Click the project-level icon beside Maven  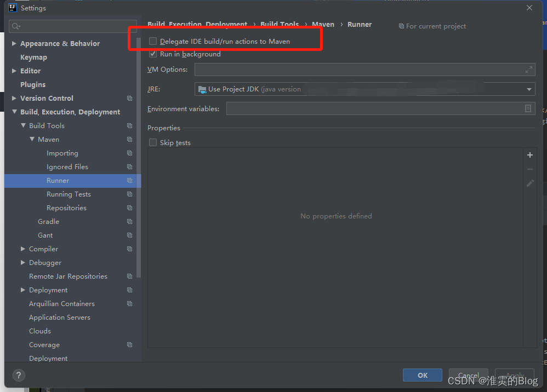click(x=129, y=140)
